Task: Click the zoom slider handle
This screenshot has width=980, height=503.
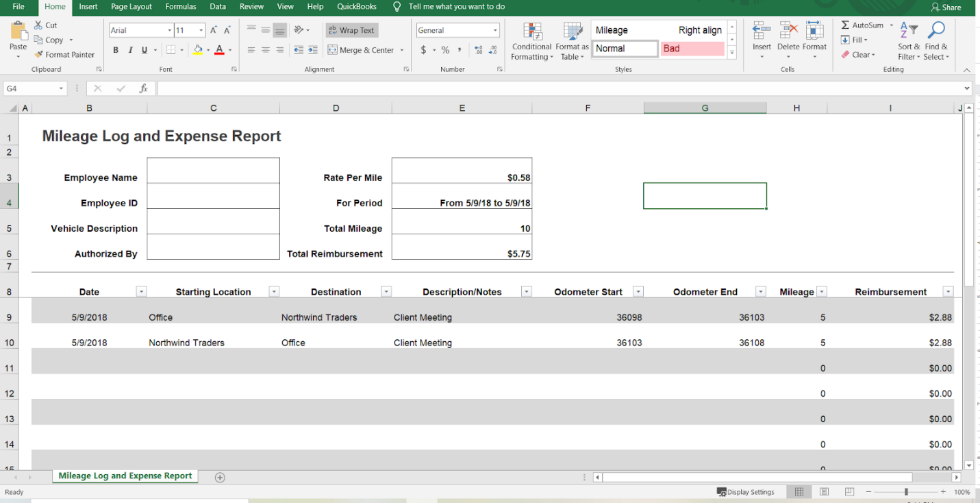Action: pyautogui.click(x=906, y=492)
